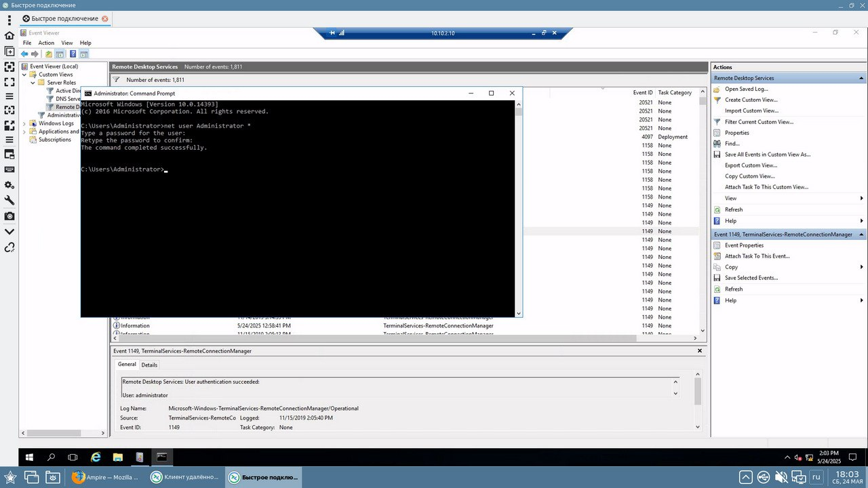
Task: Collapse the Server Roles tree node
Action: pyautogui.click(x=33, y=83)
